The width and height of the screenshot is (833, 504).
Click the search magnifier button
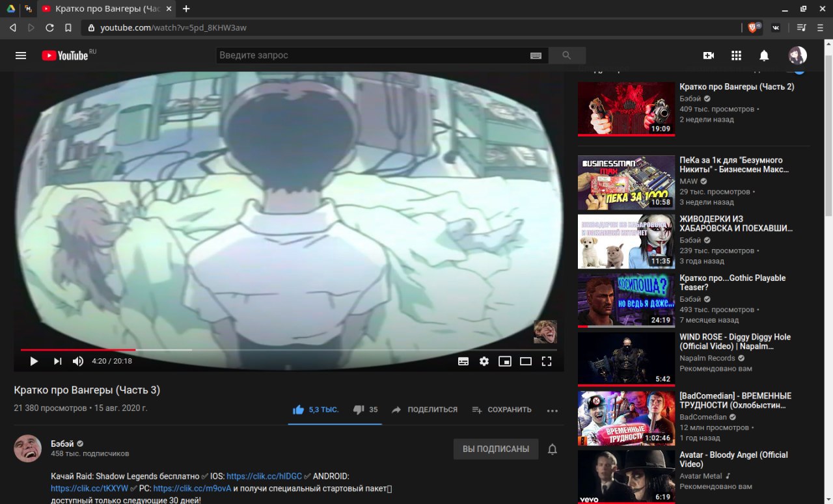point(567,55)
